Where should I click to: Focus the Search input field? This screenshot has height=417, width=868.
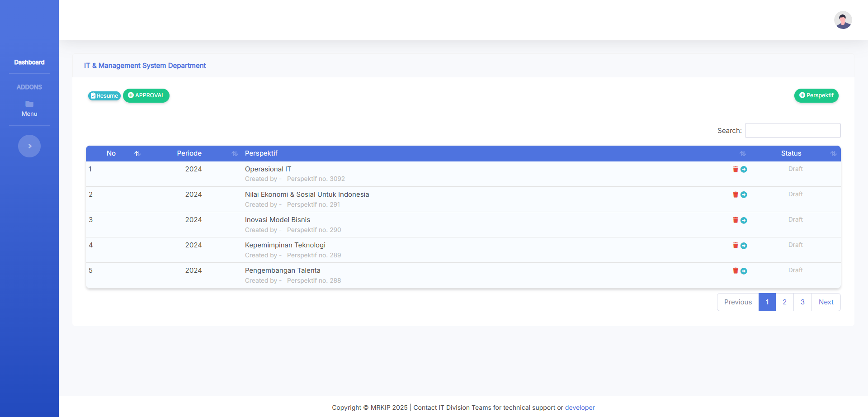(793, 131)
